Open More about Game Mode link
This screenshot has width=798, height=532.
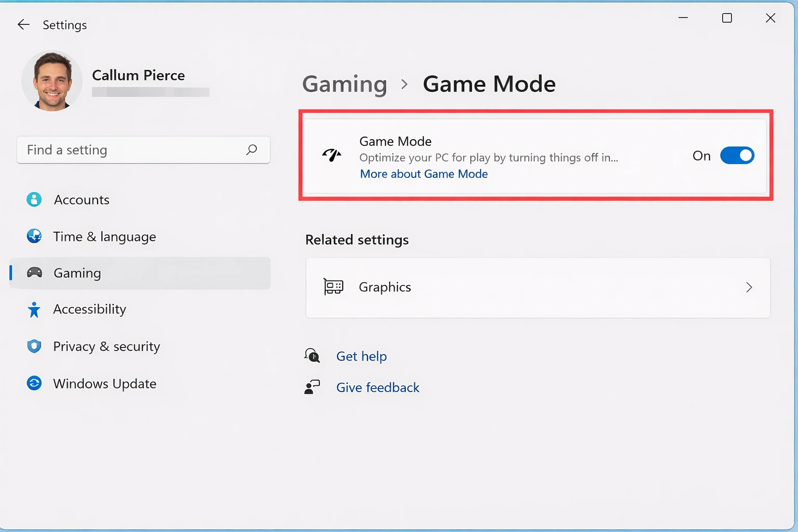(x=423, y=174)
